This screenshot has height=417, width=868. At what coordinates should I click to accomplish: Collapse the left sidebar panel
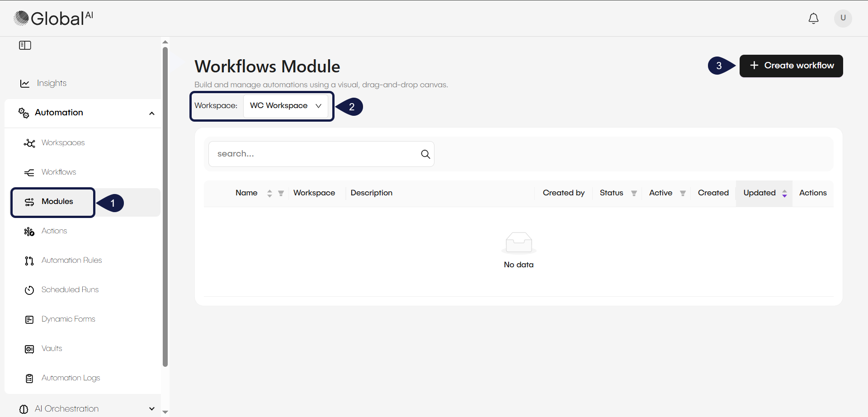coord(25,45)
